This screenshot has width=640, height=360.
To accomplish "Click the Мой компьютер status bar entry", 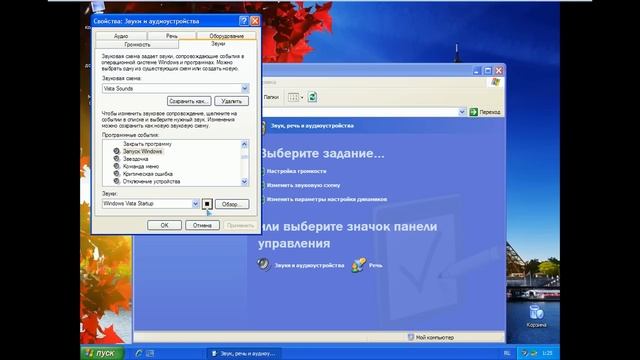I will [431, 338].
